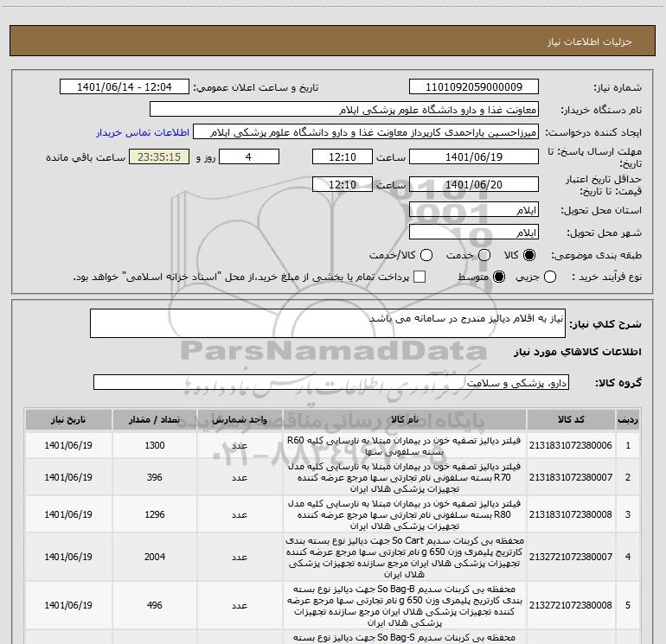This screenshot has width=666, height=644.
Task: Click the remaining time 23:35:15 field
Action: pyautogui.click(x=159, y=157)
